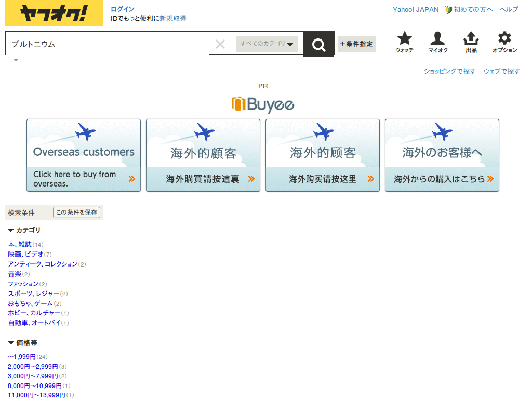Click the 海外のお客様へ banner

(442, 155)
